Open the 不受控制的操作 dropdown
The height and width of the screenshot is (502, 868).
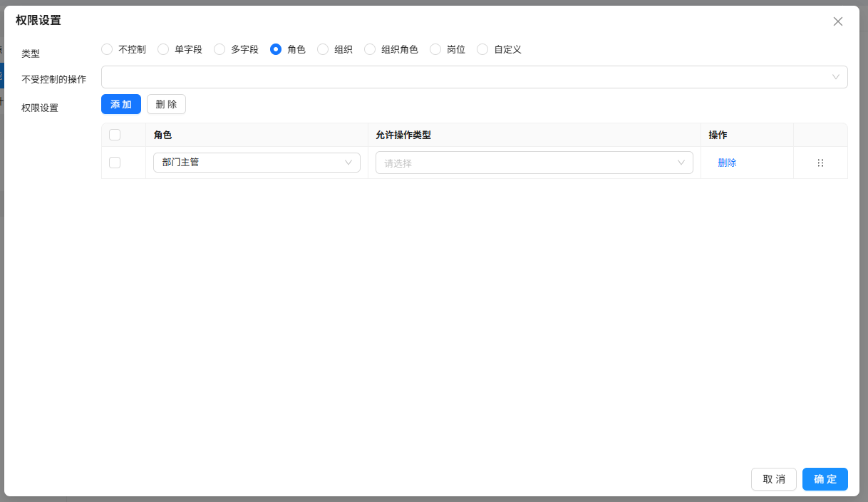tap(475, 77)
